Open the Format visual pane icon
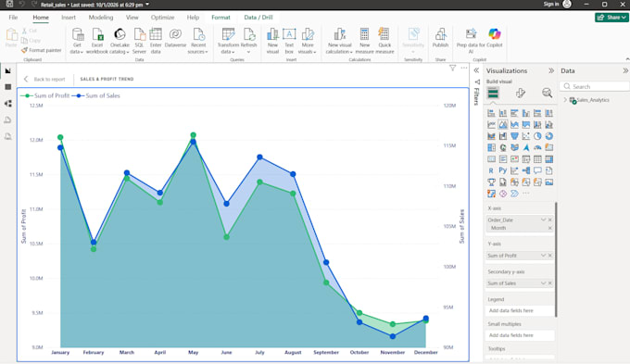The image size is (630, 364). pos(521,94)
